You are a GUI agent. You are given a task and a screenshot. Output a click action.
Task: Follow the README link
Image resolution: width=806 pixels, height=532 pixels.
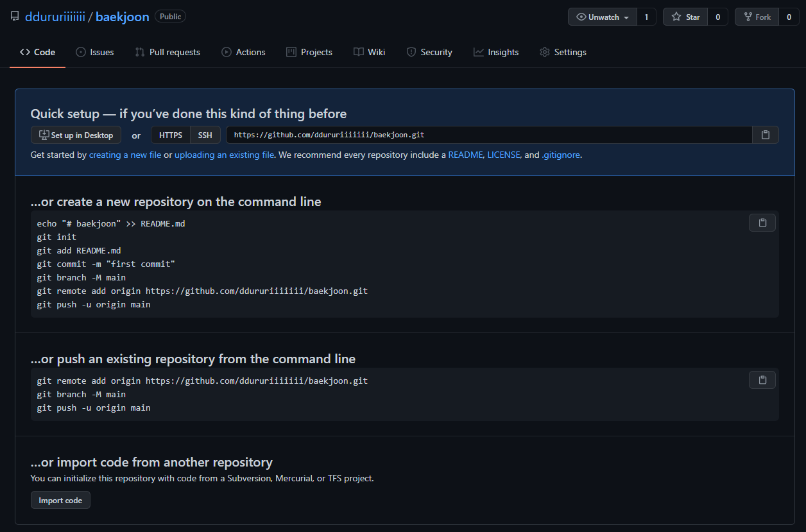465,155
